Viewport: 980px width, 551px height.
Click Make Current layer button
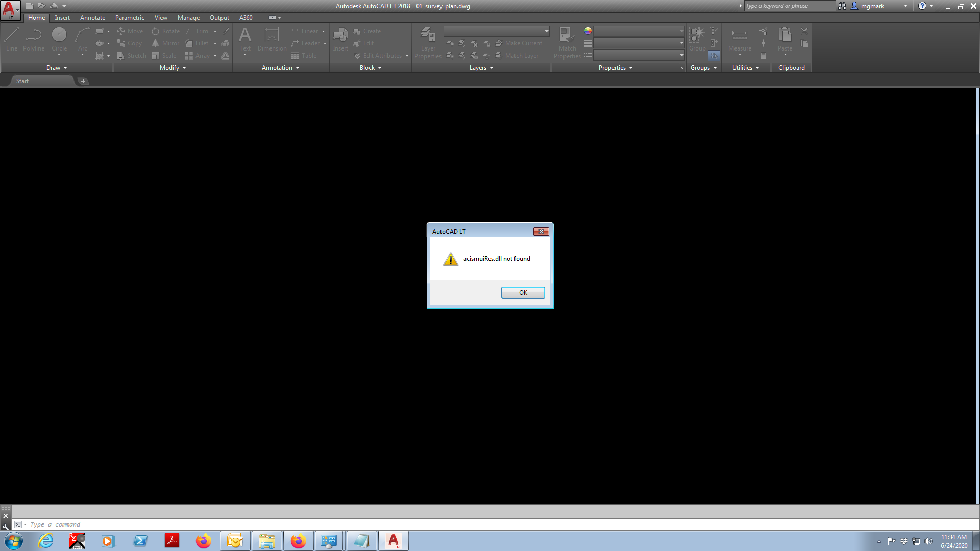[519, 43]
